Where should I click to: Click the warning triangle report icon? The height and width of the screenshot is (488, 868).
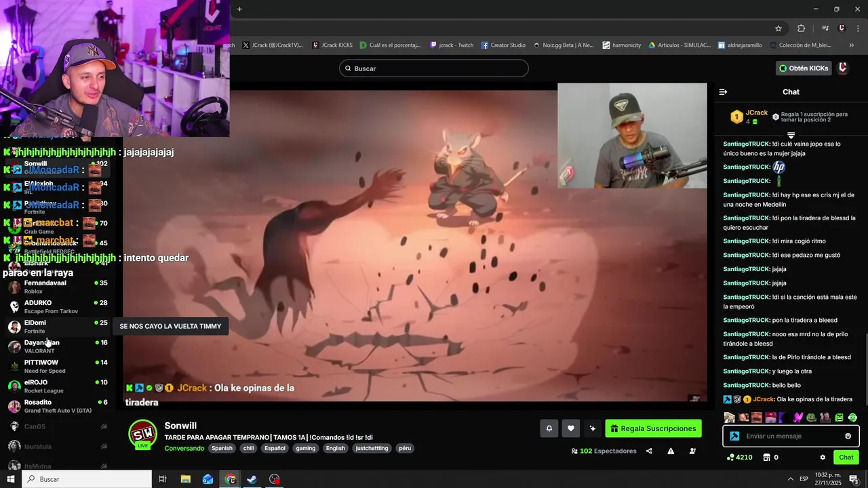tap(671, 451)
